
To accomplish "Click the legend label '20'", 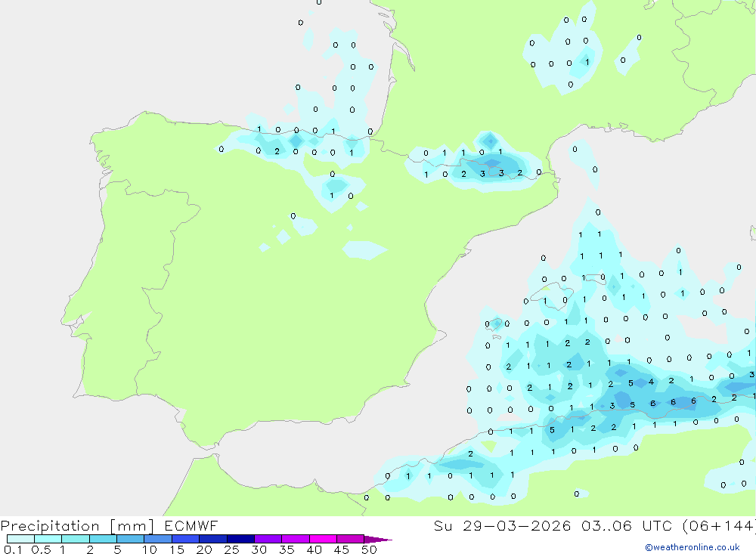I will pyautogui.click(x=204, y=549).
